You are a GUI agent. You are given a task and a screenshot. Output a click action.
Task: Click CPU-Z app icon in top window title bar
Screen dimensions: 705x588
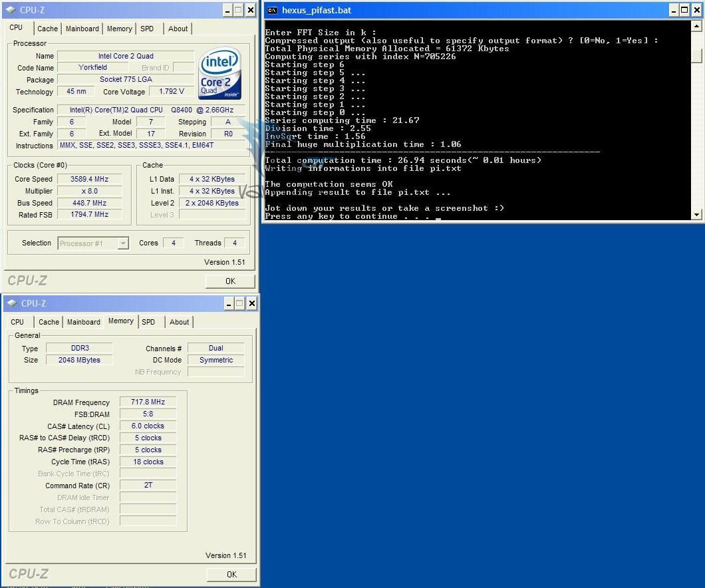point(11,10)
